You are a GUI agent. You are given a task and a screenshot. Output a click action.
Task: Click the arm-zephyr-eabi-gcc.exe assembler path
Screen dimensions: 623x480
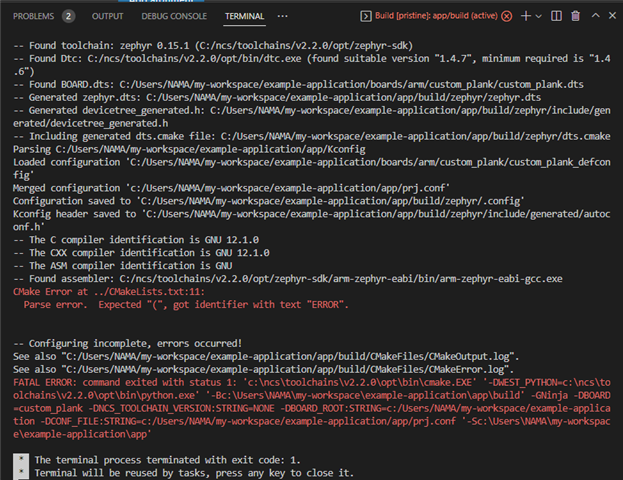[341, 279]
